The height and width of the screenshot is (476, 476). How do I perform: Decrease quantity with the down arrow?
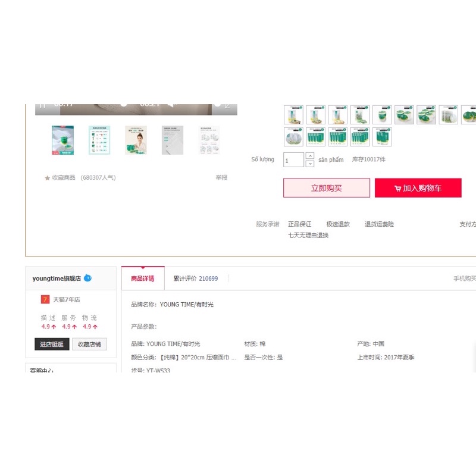click(309, 164)
